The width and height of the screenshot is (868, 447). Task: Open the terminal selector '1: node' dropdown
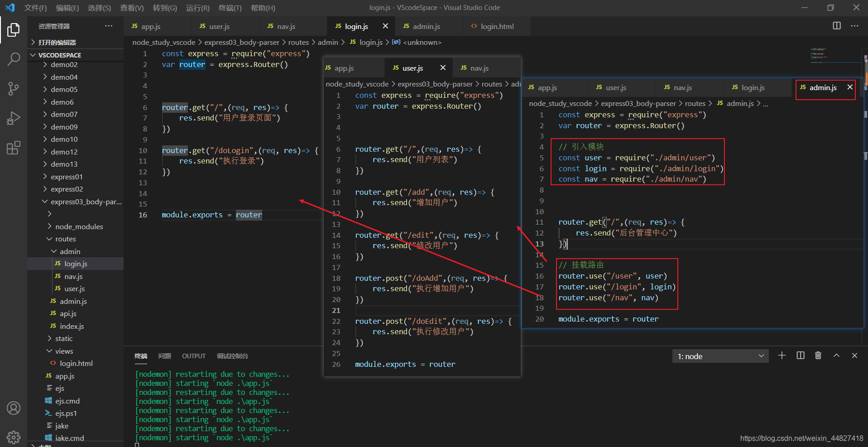pyautogui.click(x=721, y=356)
